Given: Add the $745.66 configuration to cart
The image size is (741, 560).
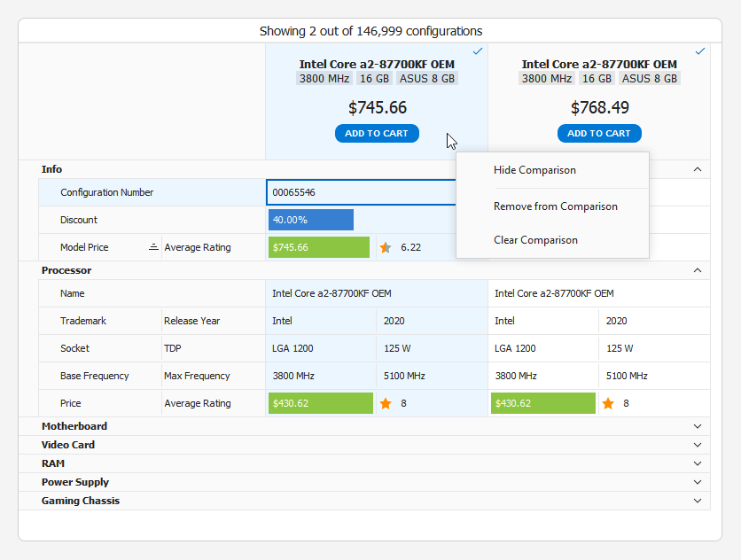Looking at the screenshot, I should click(377, 133).
